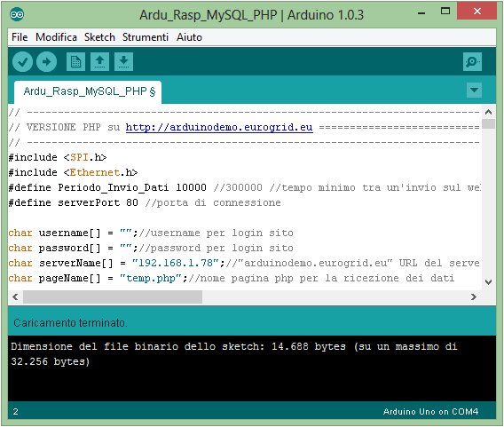Image resolution: width=504 pixels, height=427 pixels.
Task: Open the Aiuto menu
Action: click(x=189, y=37)
